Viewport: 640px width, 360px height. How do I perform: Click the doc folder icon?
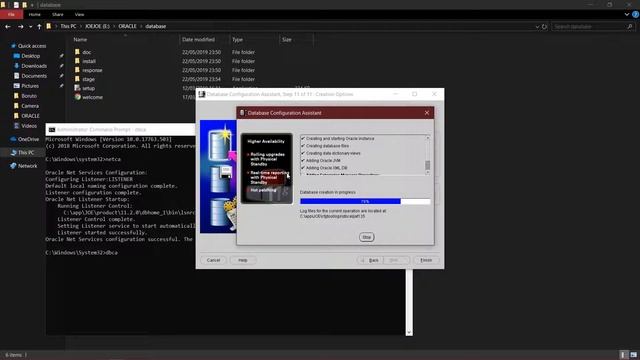[77, 52]
